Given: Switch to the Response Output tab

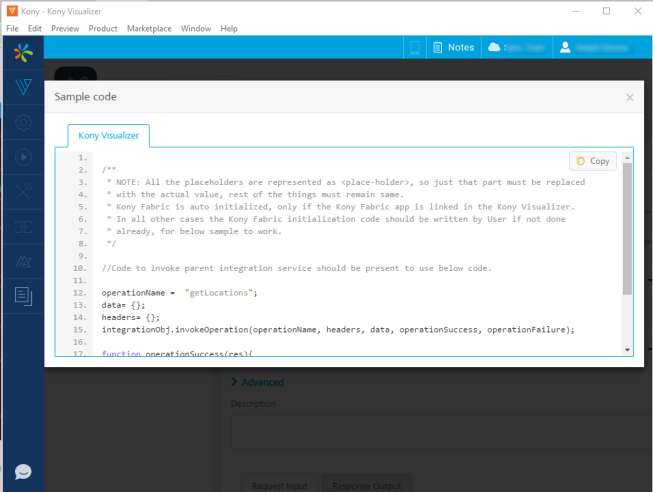Looking at the screenshot, I should click(366, 483).
